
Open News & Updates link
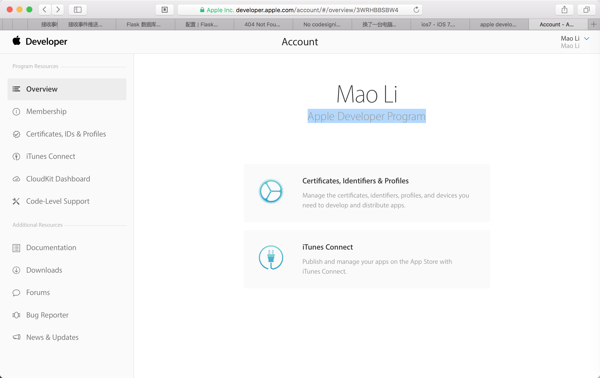click(x=52, y=337)
